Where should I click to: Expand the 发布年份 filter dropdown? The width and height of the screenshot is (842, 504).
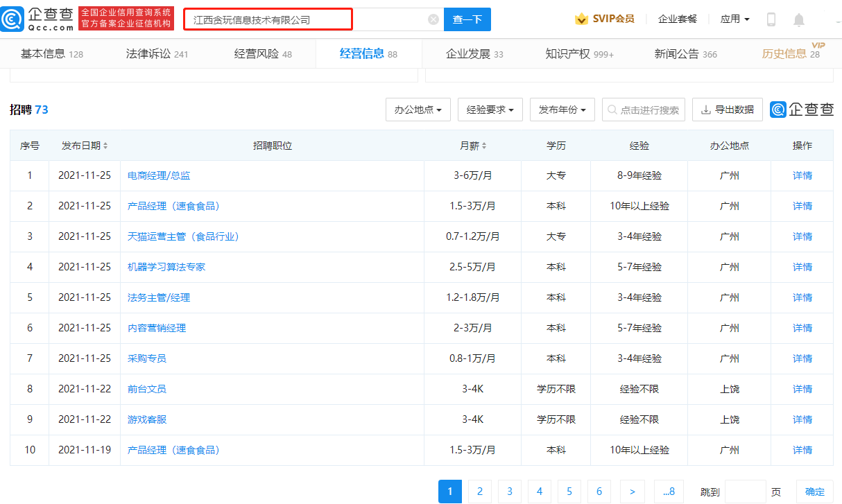click(562, 110)
